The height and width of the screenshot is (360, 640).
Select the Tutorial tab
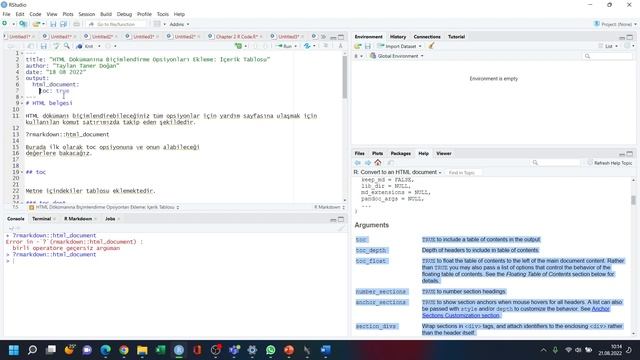pos(456,37)
